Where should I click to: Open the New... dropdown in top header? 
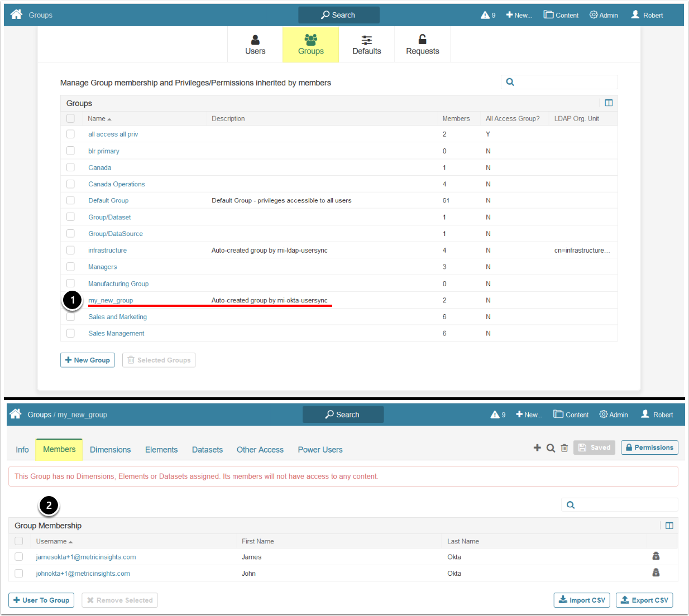[x=519, y=15]
